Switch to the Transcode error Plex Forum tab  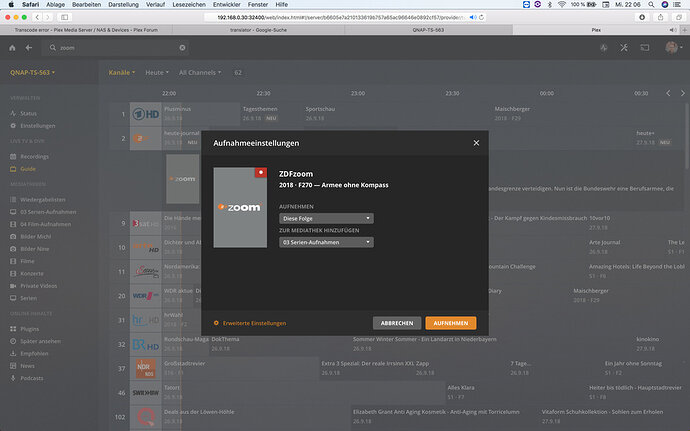86,30
